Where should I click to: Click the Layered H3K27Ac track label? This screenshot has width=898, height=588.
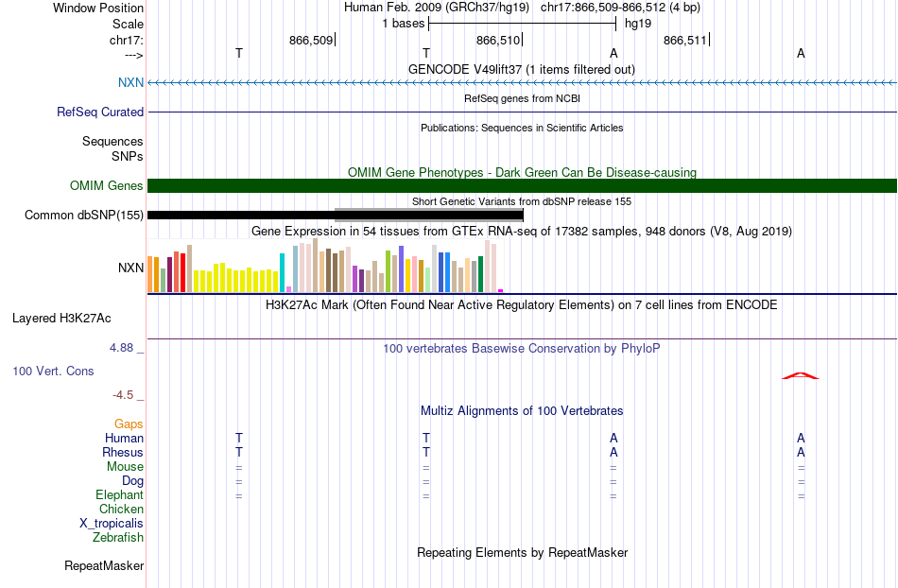[x=61, y=318]
